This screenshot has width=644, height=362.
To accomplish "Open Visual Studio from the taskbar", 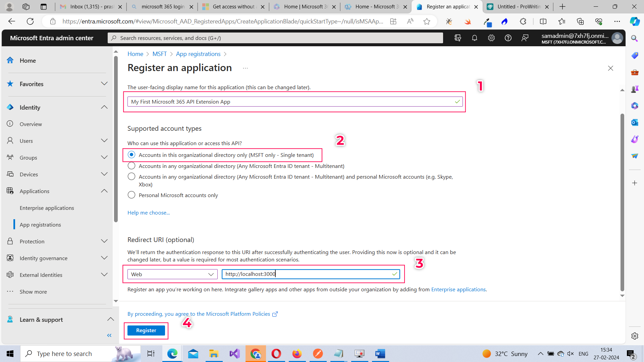I will [x=235, y=353].
